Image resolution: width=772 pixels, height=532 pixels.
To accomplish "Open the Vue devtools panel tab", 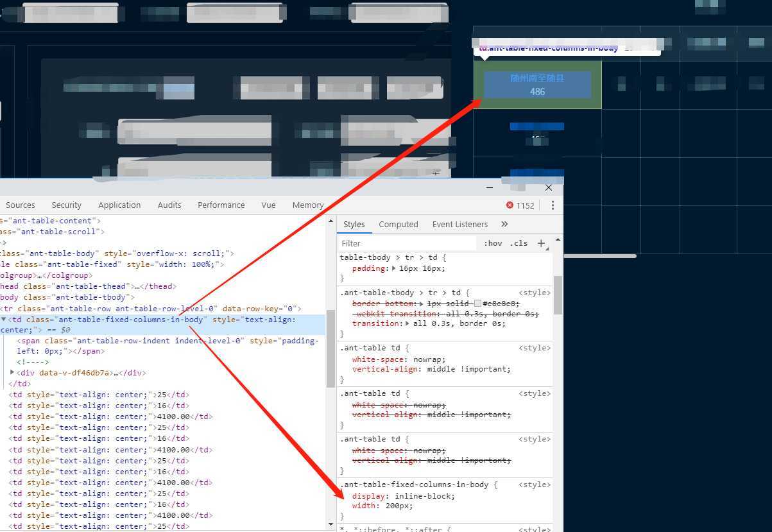I will point(268,205).
